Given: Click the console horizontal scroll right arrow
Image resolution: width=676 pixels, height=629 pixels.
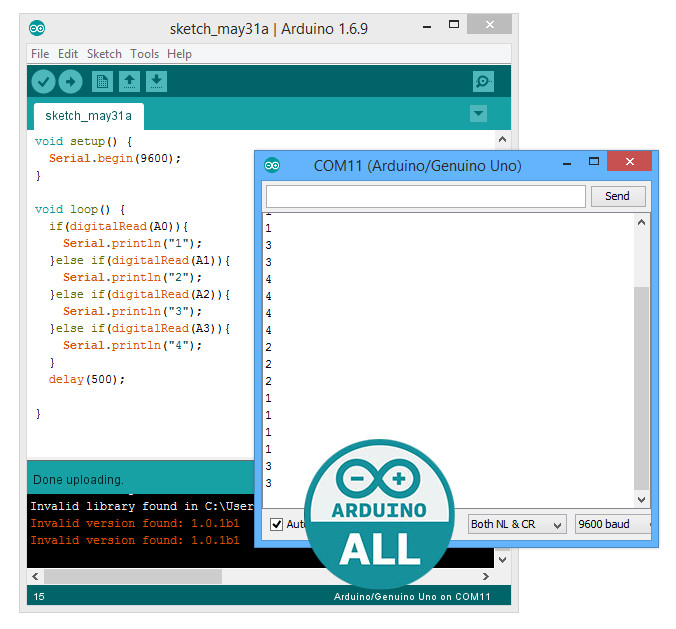Looking at the screenshot, I should point(486,576).
